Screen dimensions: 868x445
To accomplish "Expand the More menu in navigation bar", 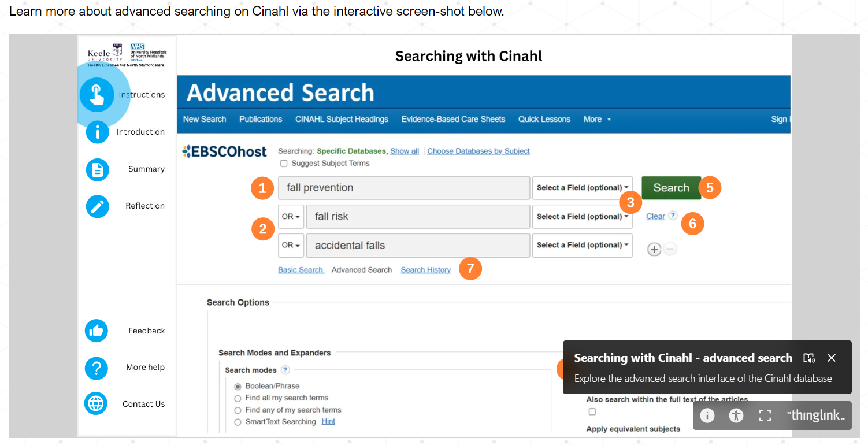I will click(597, 119).
